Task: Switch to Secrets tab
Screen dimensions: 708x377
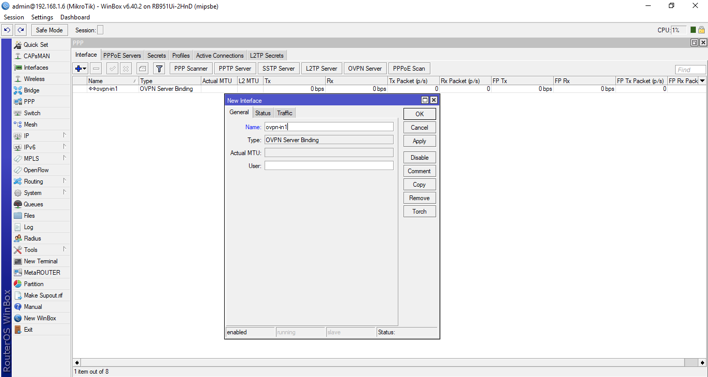Action: click(x=157, y=56)
